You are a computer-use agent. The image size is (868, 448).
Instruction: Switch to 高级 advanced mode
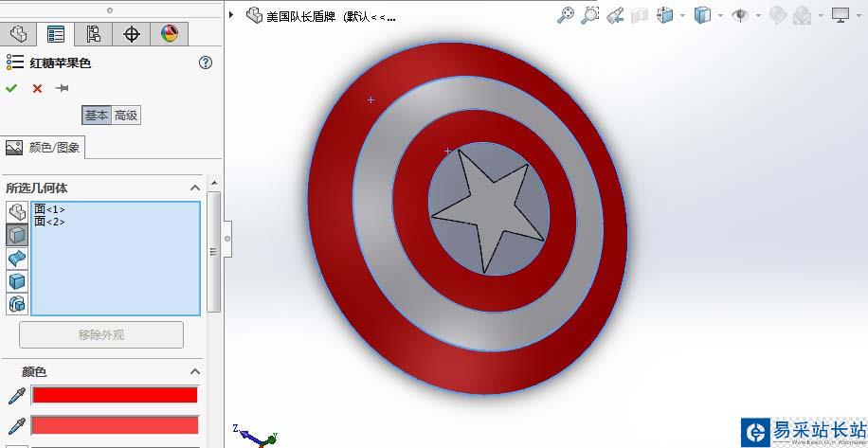pos(126,115)
